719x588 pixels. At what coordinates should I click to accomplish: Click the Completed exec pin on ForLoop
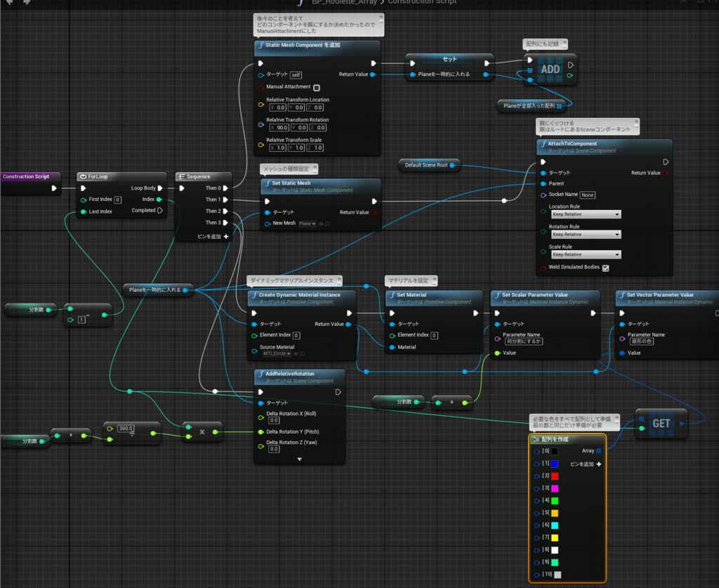pyautogui.click(x=160, y=211)
